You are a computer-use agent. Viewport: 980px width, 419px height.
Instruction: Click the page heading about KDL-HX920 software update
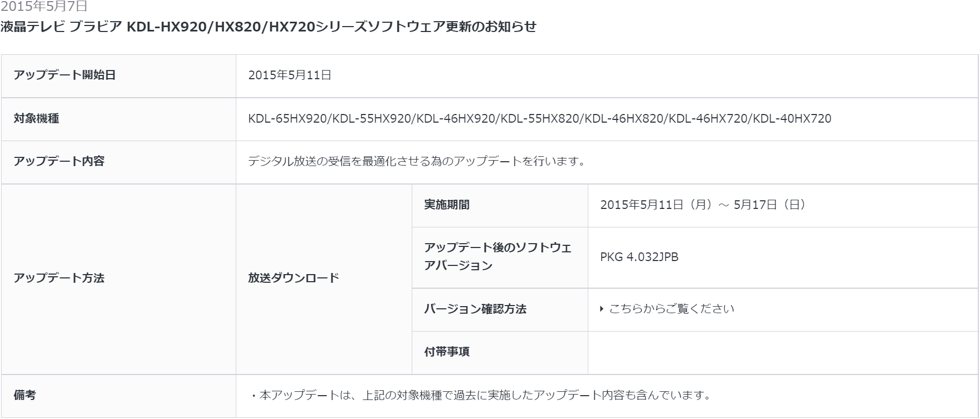(268, 27)
